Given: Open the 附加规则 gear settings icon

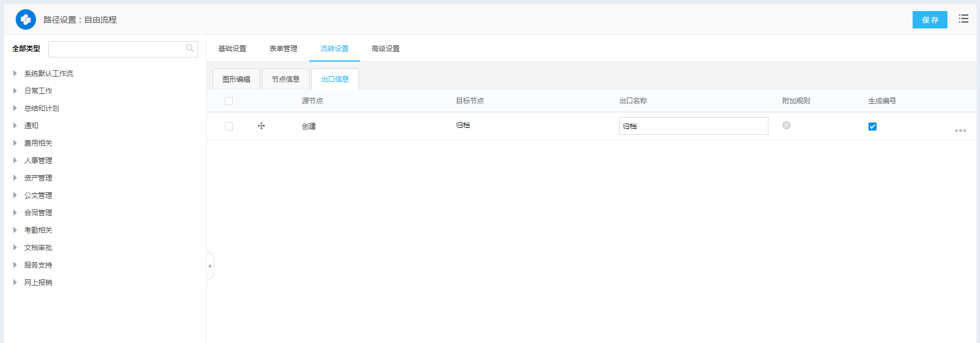Looking at the screenshot, I should point(786,125).
